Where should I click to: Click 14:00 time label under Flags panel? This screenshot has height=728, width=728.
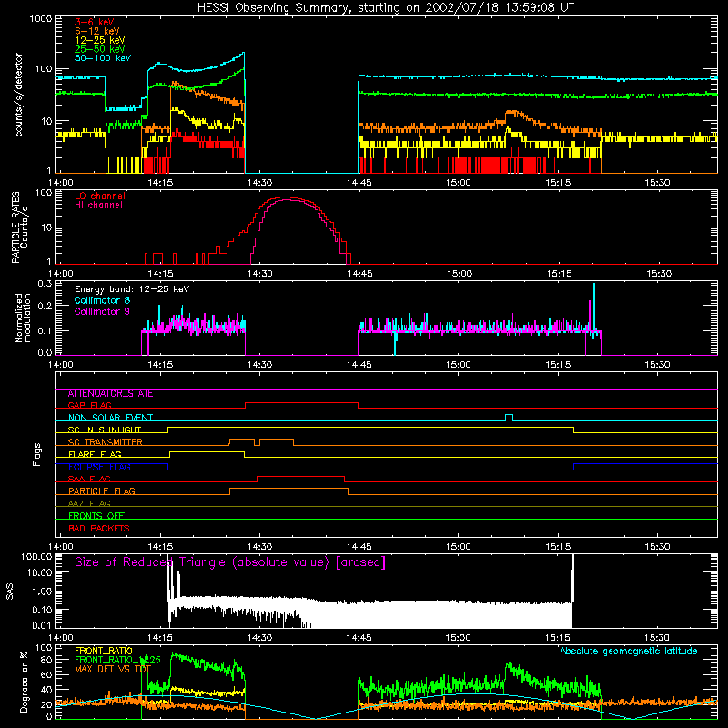pos(61,547)
